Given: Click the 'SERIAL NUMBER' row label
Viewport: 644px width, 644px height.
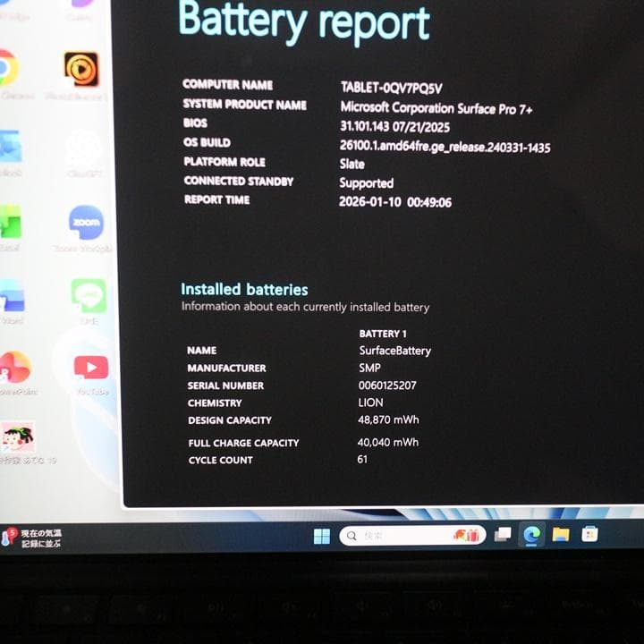Looking at the screenshot, I should click(x=226, y=386).
